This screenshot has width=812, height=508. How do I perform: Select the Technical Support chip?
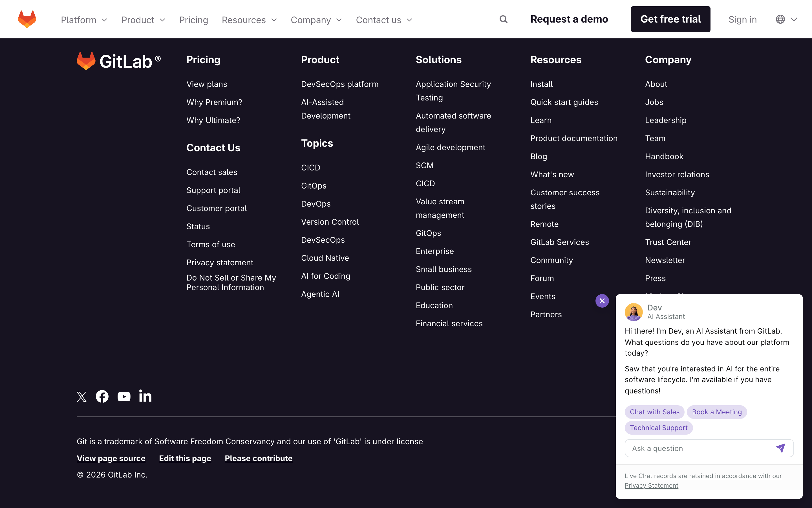tap(658, 428)
